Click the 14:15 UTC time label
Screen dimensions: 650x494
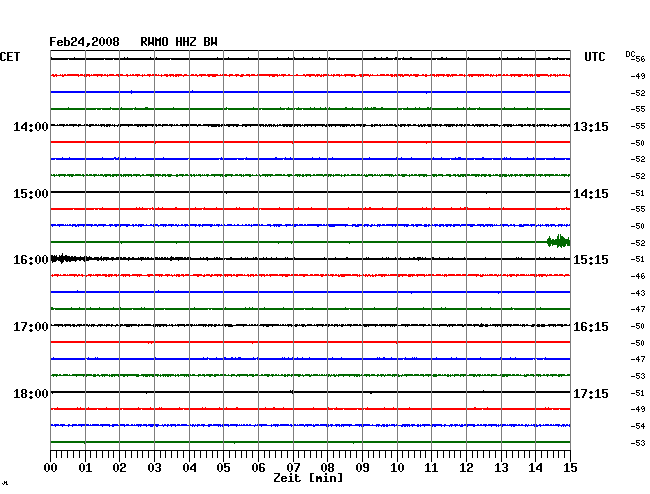click(x=591, y=194)
